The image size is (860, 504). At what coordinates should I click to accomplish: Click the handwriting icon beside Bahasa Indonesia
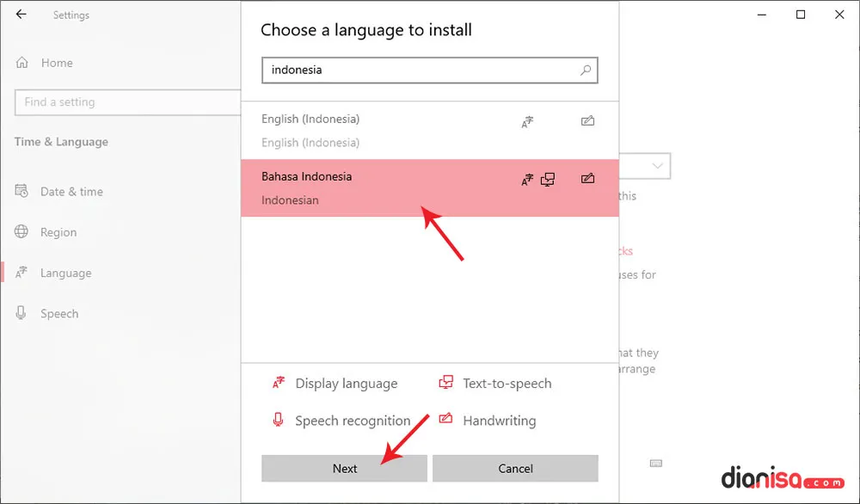pyautogui.click(x=587, y=179)
